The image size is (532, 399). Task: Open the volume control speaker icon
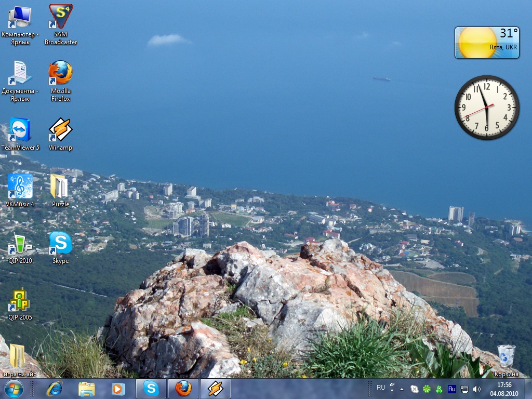[x=477, y=389]
